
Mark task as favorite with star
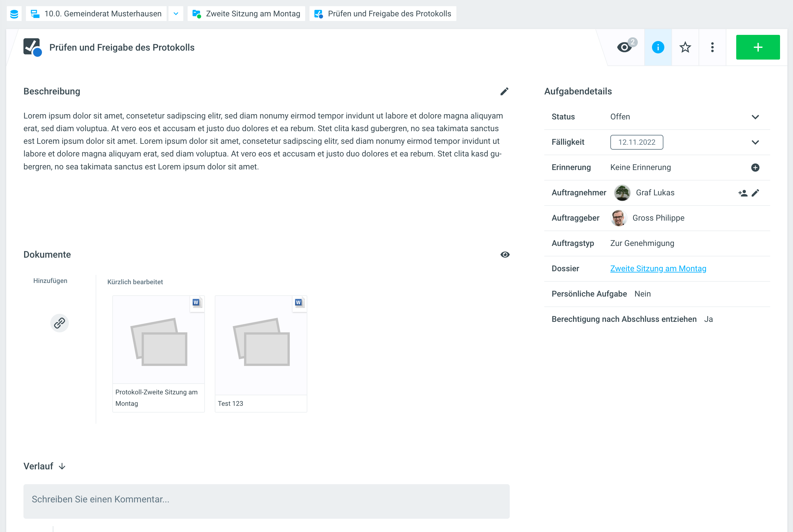tap(685, 47)
